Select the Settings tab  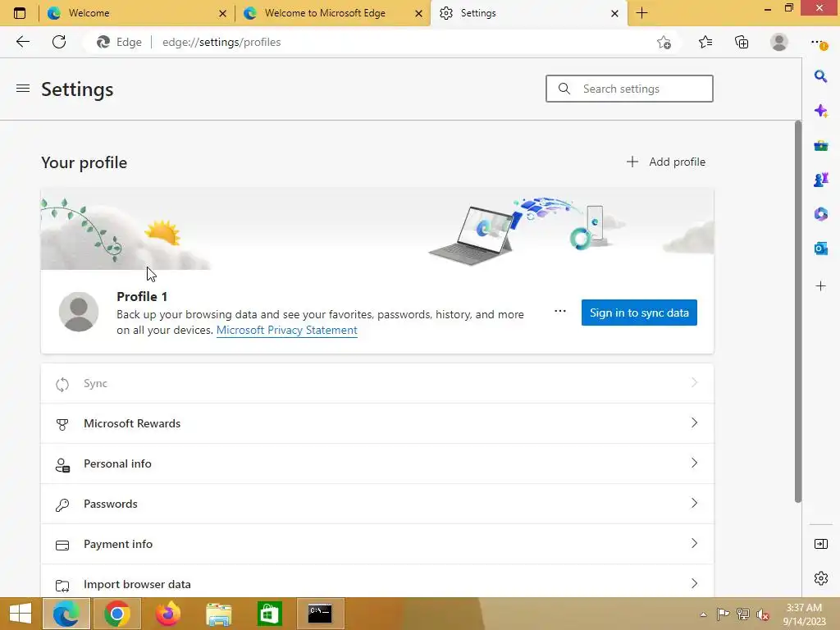(527, 13)
